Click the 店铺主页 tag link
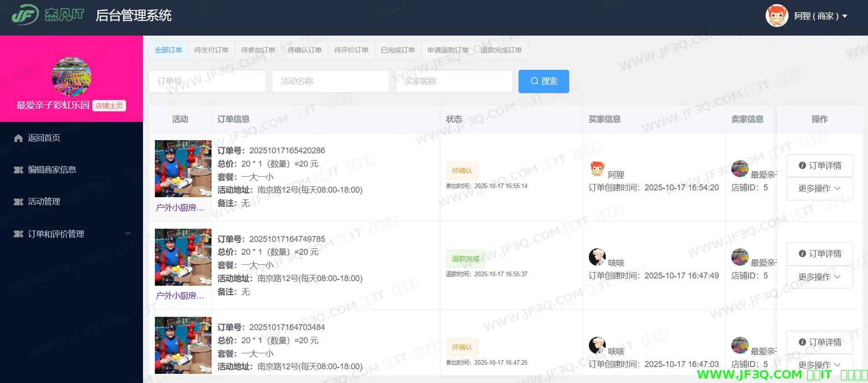 tap(109, 106)
